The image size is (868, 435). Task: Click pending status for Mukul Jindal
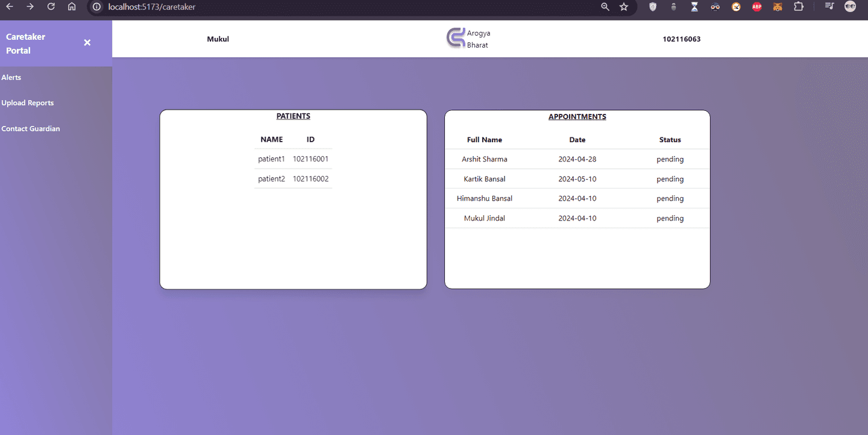(670, 218)
